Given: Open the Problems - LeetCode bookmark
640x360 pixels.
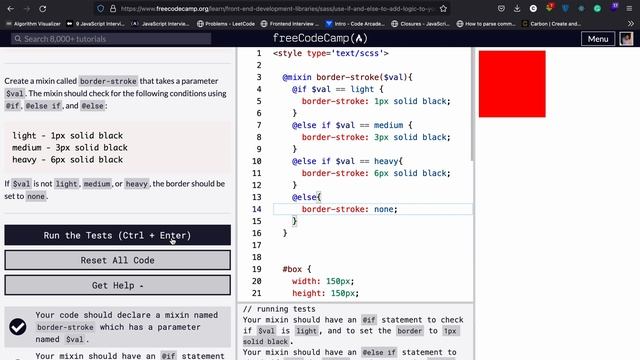Looking at the screenshot, I should (x=226, y=24).
